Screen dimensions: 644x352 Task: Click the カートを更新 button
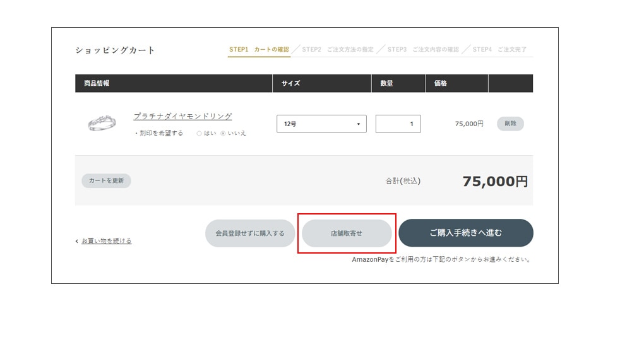pos(106,180)
